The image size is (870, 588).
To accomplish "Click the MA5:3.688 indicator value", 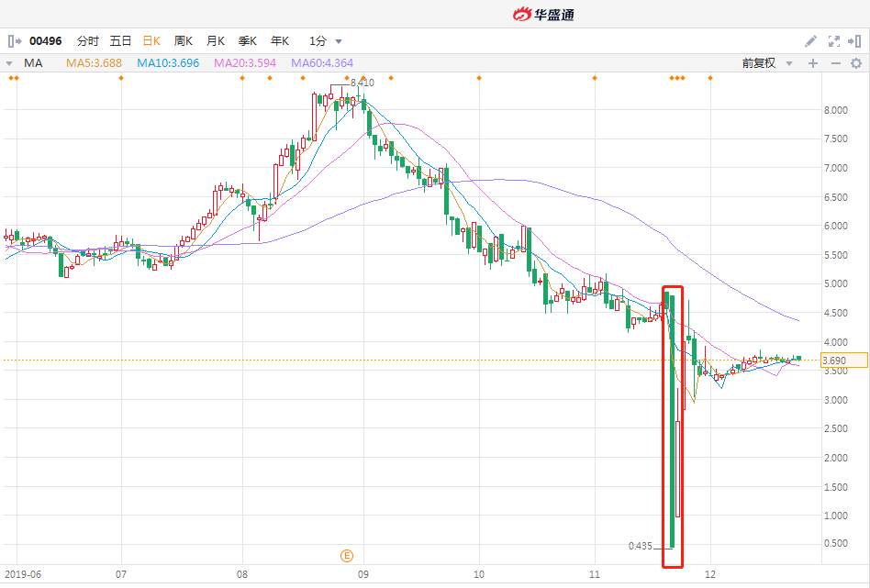I will (94, 63).
